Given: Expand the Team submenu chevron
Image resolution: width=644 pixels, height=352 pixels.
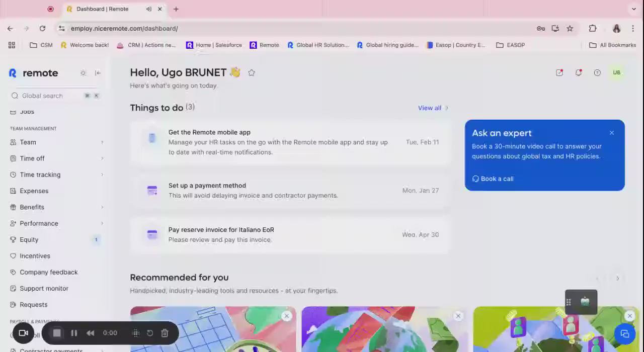Looking at the screenshot, I should coord(102,142).
